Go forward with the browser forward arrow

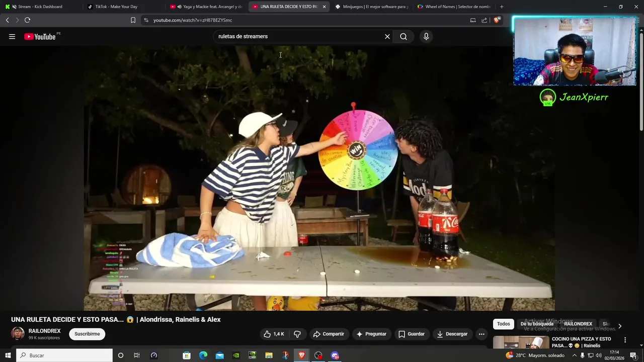point(17,20)
